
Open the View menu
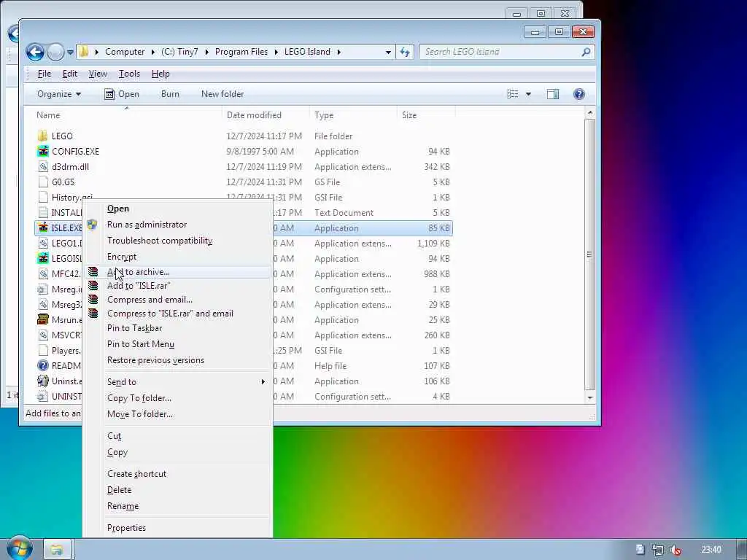click(98, 74)
